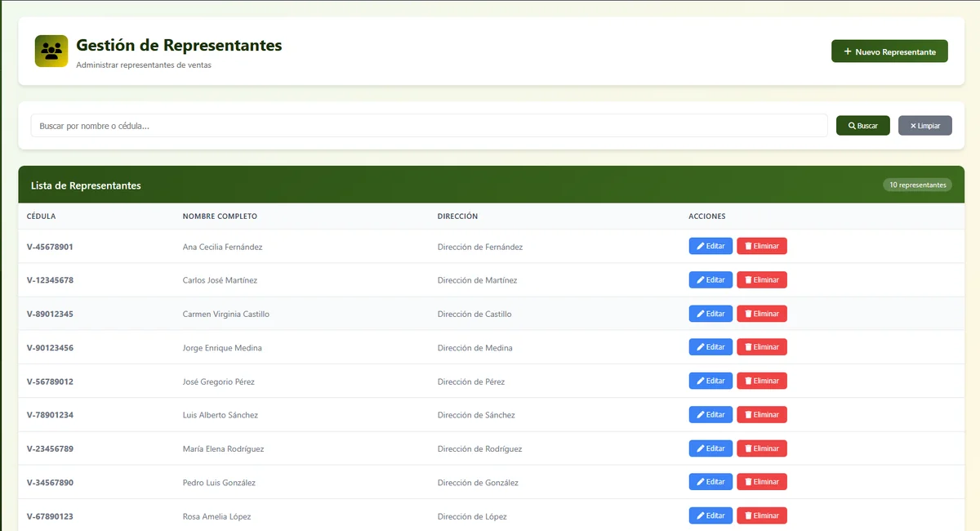Click the representatives group icon in header

[51, 51]
